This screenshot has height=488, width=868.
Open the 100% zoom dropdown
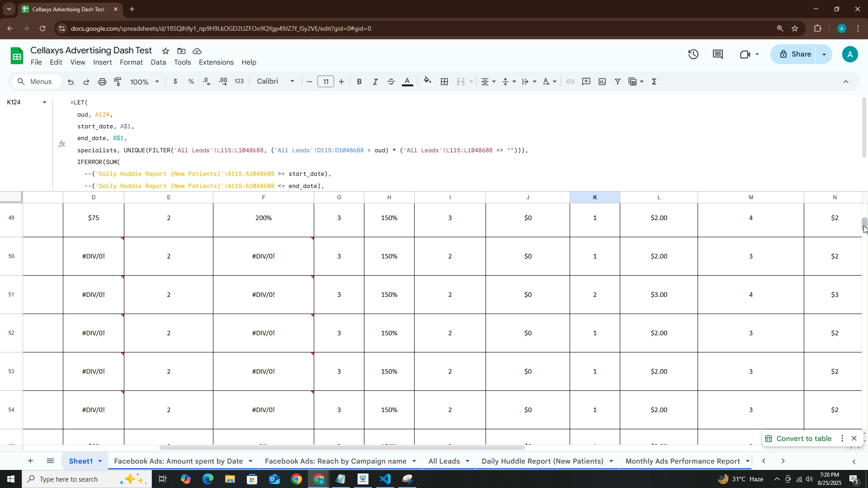145,82
